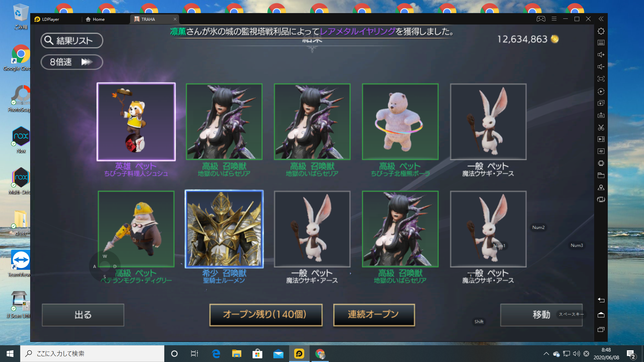
Task: Open Microsoft Edge from taskbar
Action: tap(216, 354)
